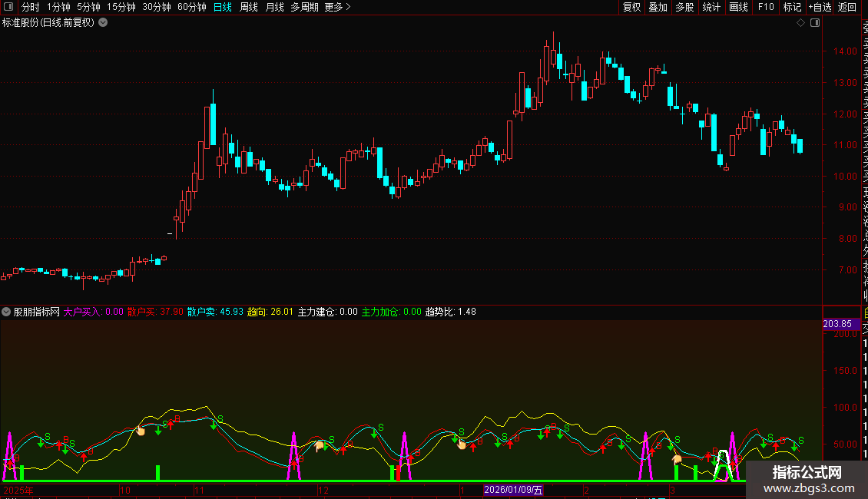The height and width of the screenshot is (499, 868).
Task: Select the 1分钟 period
Action: [x=58, y=7]
